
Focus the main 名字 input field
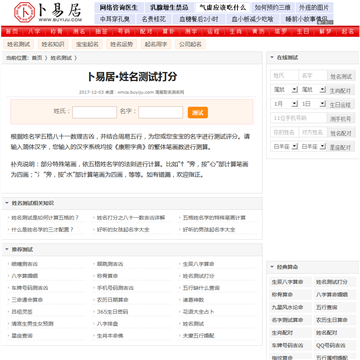pos(161,112)
